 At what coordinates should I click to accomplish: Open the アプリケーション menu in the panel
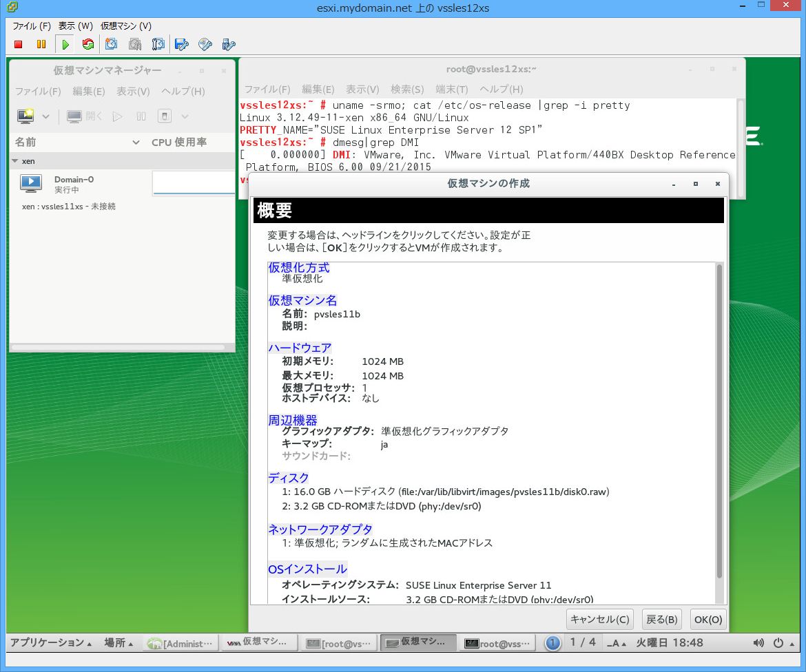(x=50, y=642)
